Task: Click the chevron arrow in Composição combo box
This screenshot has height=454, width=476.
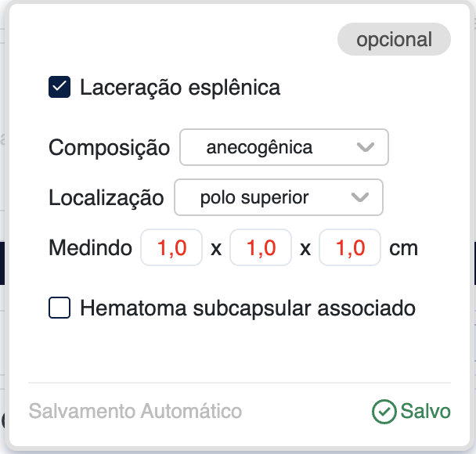Action: 365,147
